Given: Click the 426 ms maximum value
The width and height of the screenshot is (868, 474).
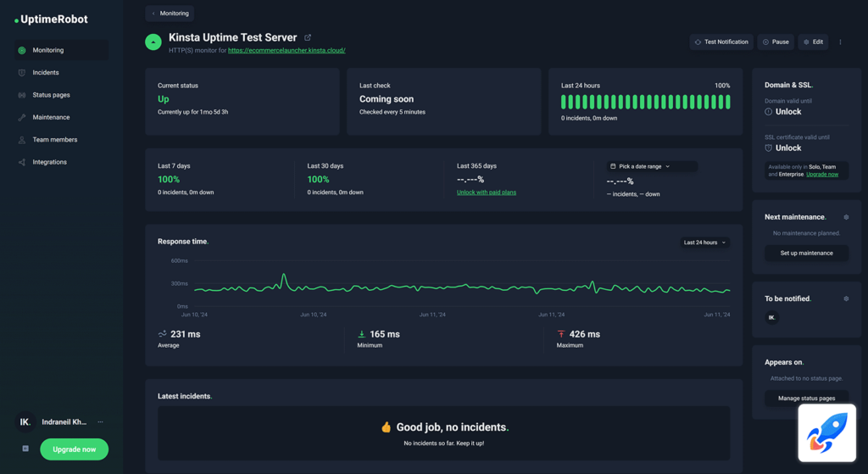Looking at the screenshot, I should (x=585, y=334).
